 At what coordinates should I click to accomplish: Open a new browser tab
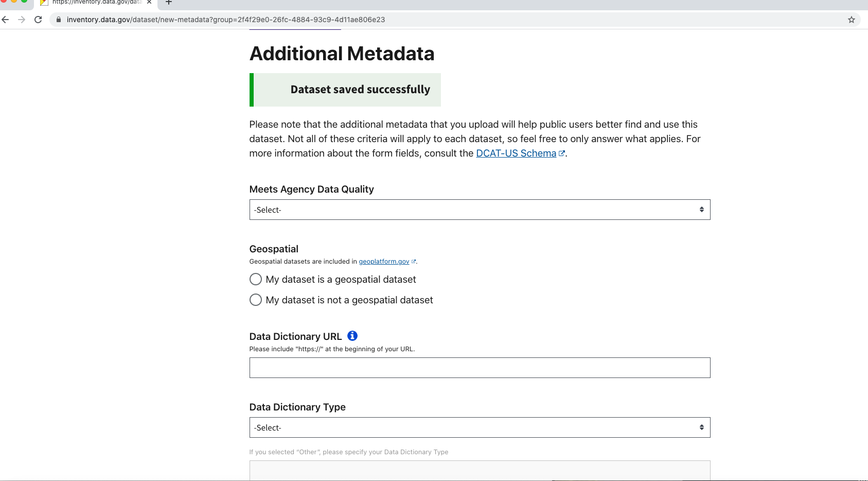pos(168,3)
